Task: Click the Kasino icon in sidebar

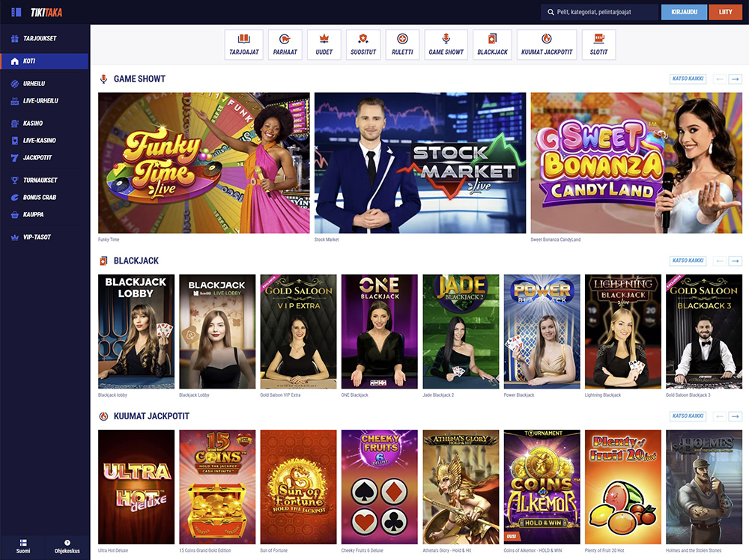Action: tap(15, 124)
